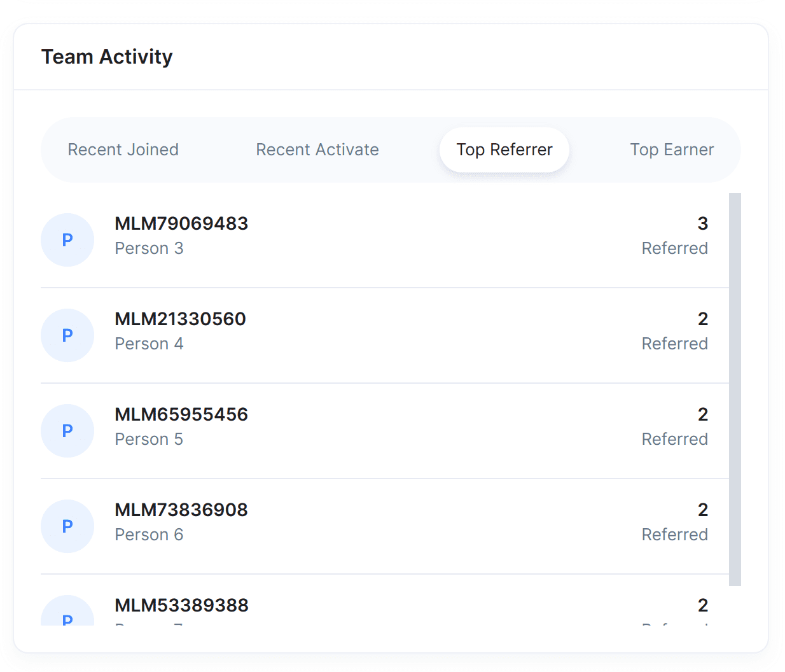785x672 pixels.
Task: Click the Referred label in Person 6 row
Action: pos(674,535)
